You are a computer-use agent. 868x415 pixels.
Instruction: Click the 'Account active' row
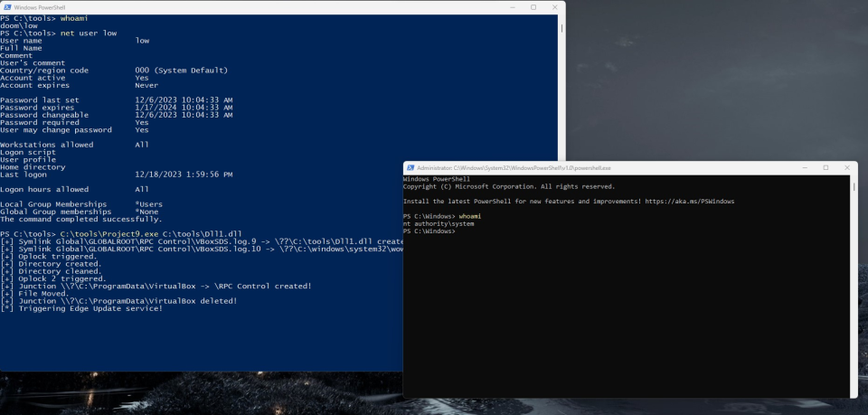(75, 78)
